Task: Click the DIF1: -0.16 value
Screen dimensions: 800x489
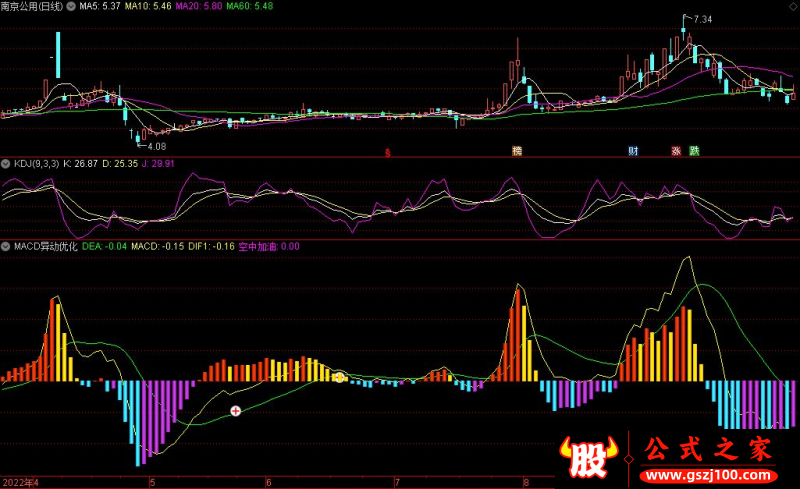Action: click(x=211, y=247)
